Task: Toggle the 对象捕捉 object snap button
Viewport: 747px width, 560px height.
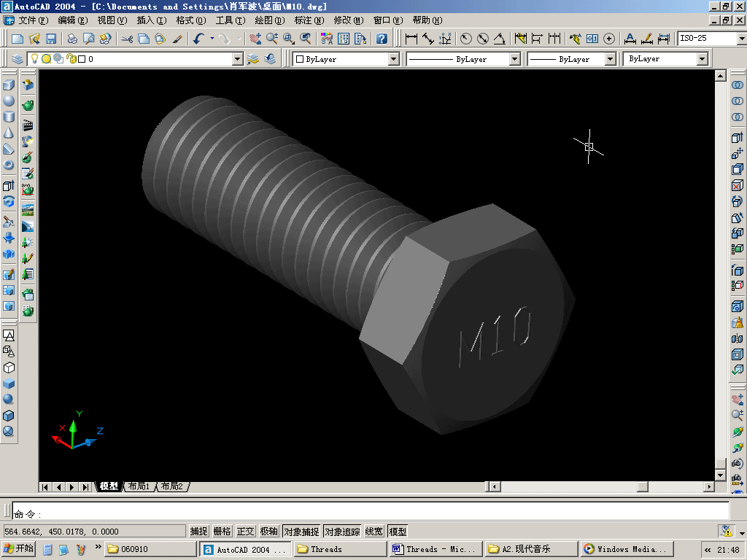Action: coord(301,531)
